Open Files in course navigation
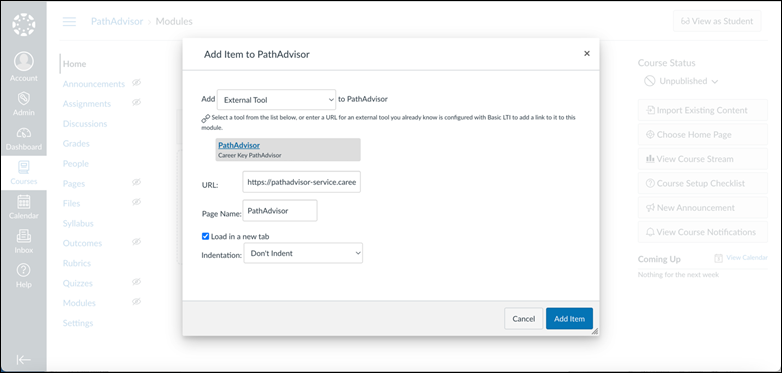 coord(71,203)
